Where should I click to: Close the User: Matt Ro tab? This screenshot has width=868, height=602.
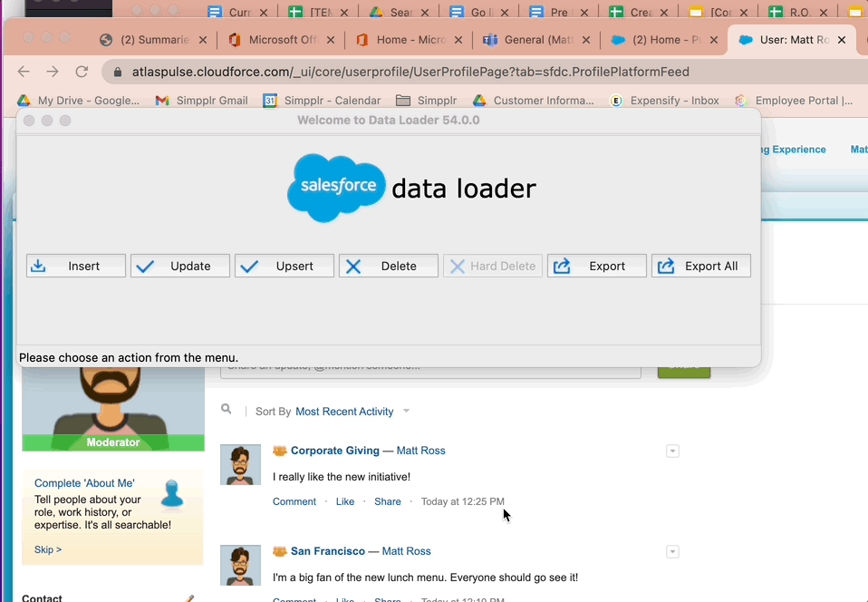tap(842, 40)
